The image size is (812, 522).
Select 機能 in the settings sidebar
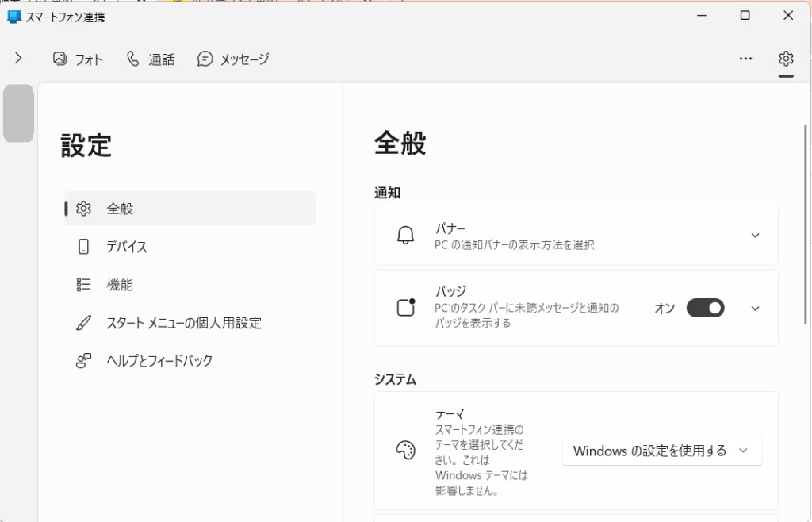click(x=119, y=284)
